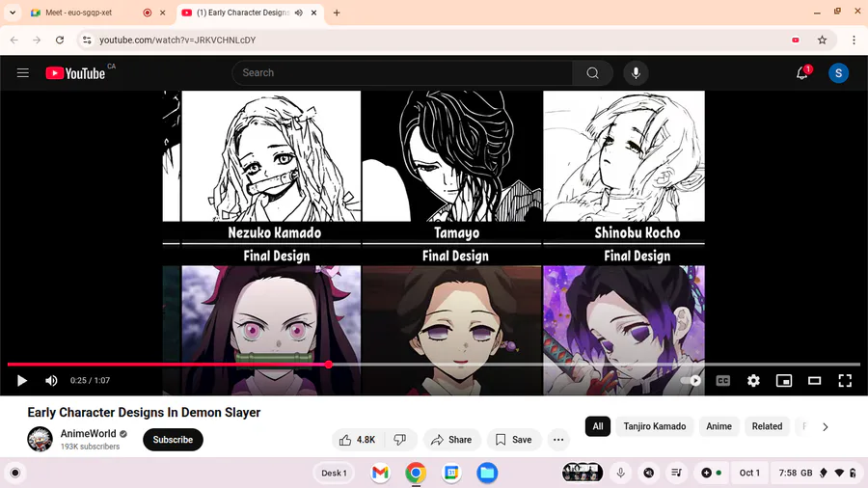Screen dimensions: 868x488
Task: Enter full screen mode
Action: (x=845, y=381)
